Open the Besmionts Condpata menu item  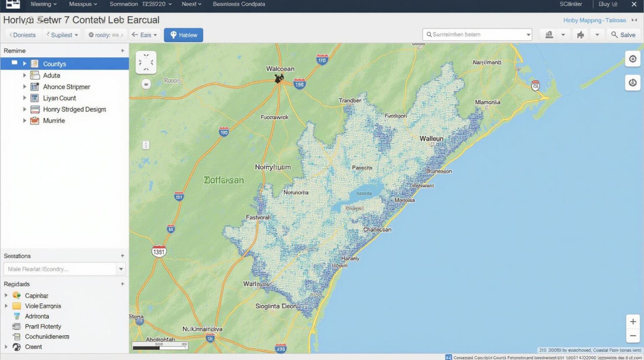click(x=239, y=4)
